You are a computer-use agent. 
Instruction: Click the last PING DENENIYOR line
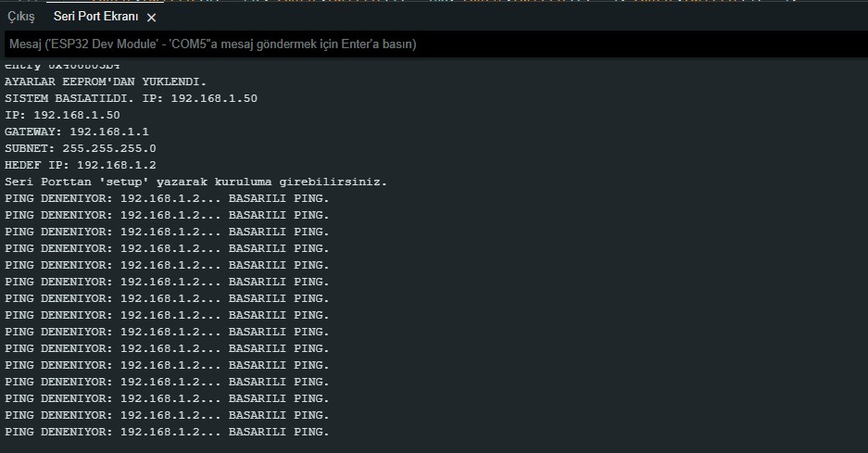tap(167, 432)
